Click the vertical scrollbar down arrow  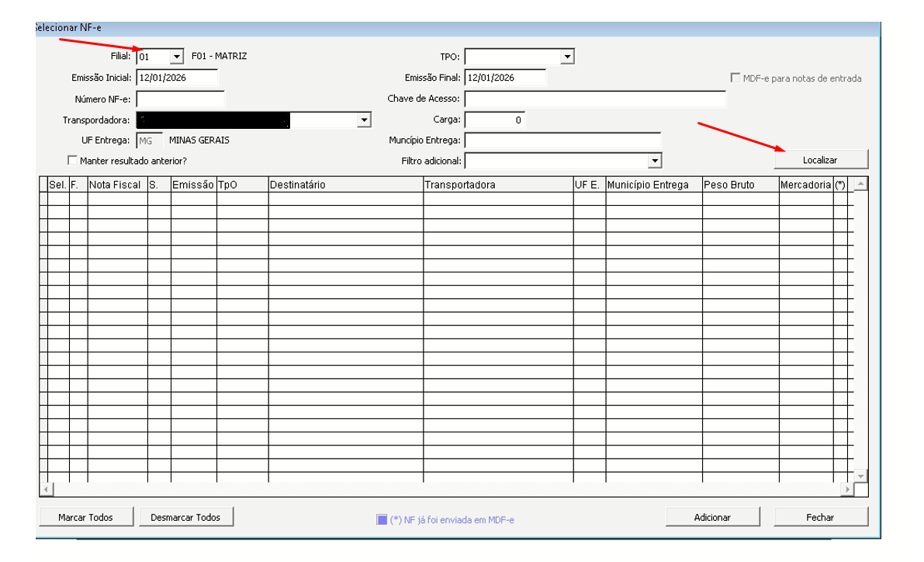[x=860, y=475]
